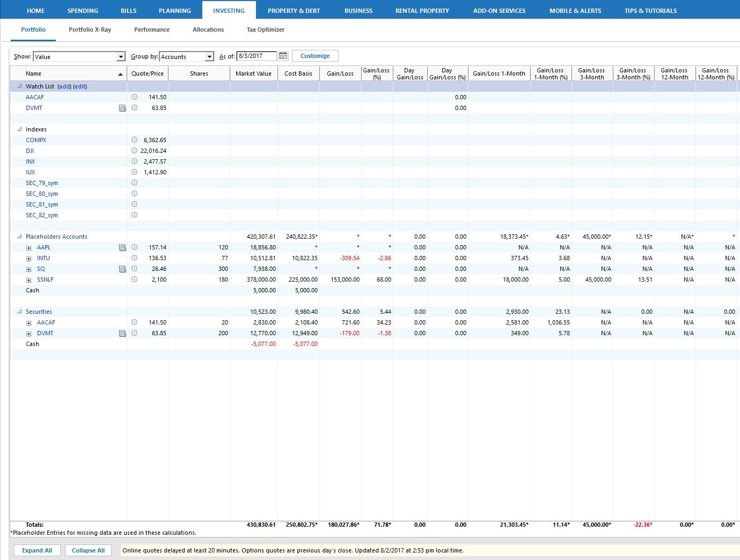The image size is (740, 560).
Task: Click the As of date field
Action: (257, 56)
